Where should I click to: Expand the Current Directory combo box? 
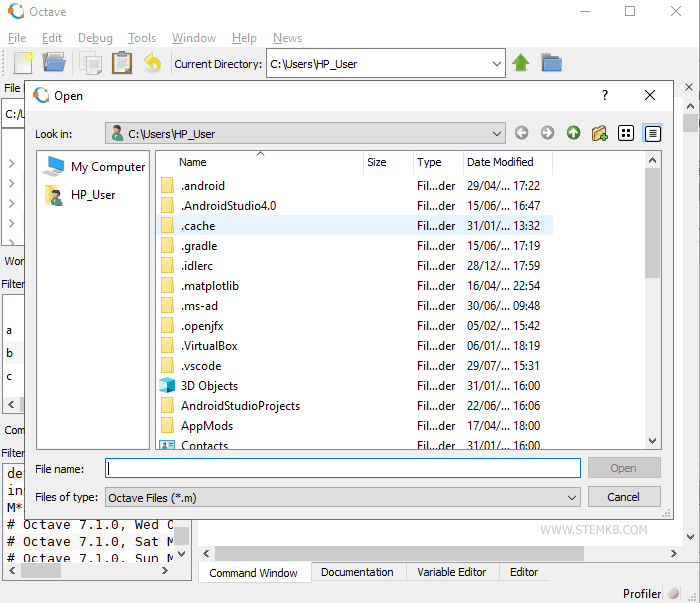click(x=497, y=64)
